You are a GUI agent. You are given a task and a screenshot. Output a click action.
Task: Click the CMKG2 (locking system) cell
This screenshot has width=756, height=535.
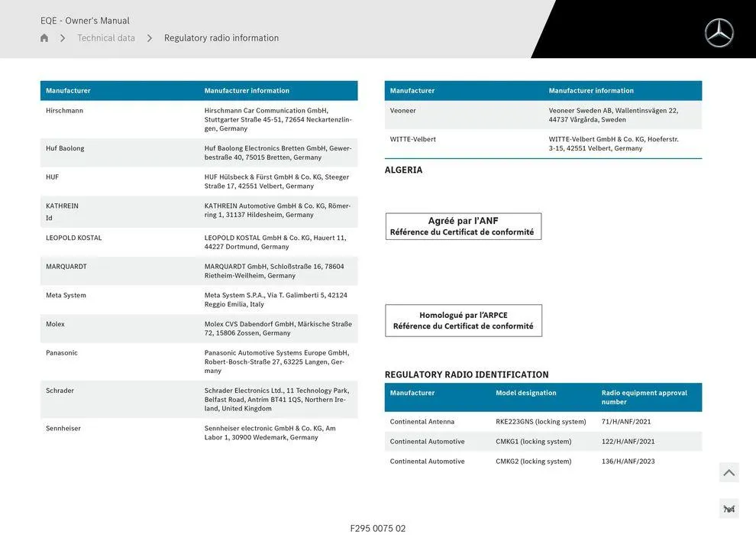point(533,462)
